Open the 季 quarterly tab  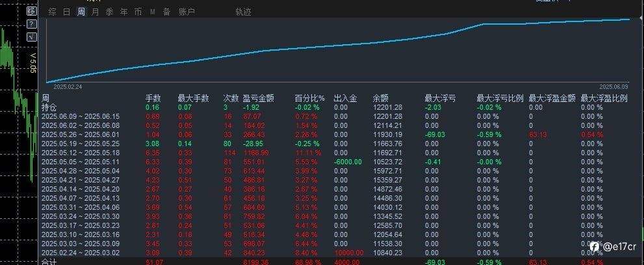tap(109, 12)
